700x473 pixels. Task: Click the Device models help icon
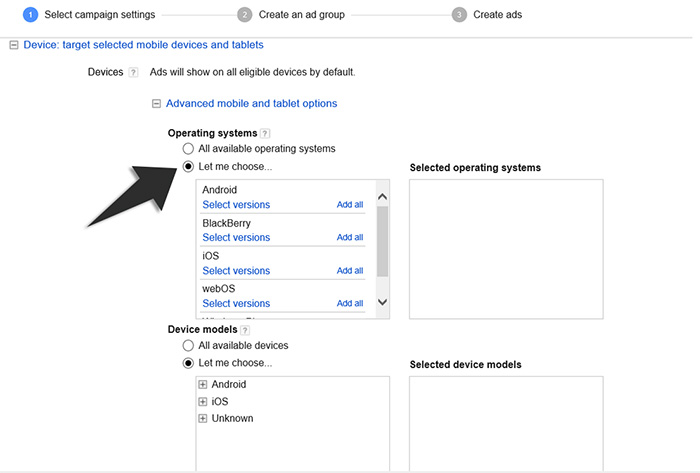(245, 330)
